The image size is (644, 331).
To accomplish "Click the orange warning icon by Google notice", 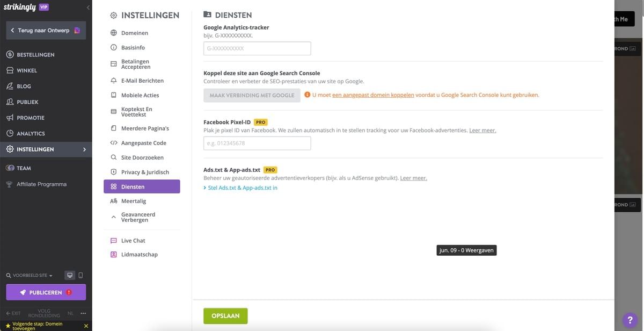I will tap(308, 95).
